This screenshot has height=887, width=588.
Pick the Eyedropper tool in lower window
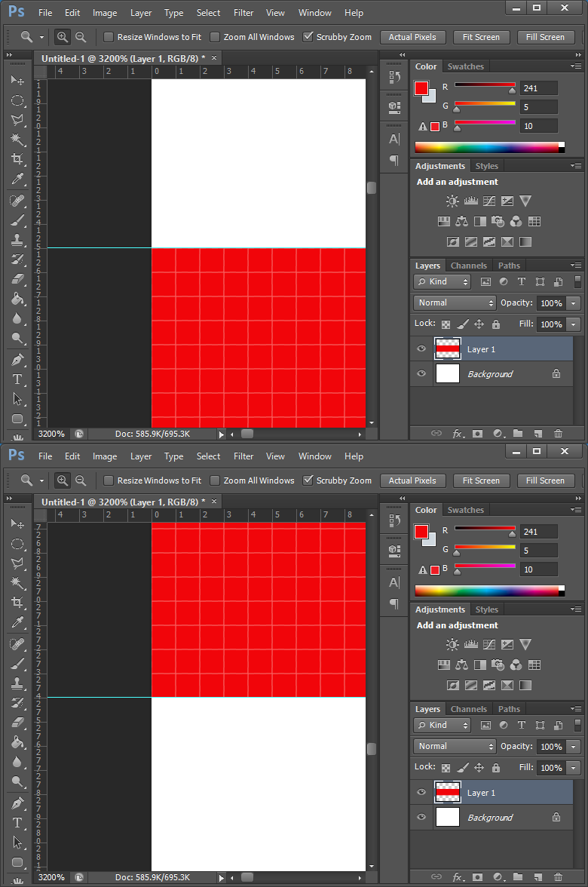tap(17, 622)
